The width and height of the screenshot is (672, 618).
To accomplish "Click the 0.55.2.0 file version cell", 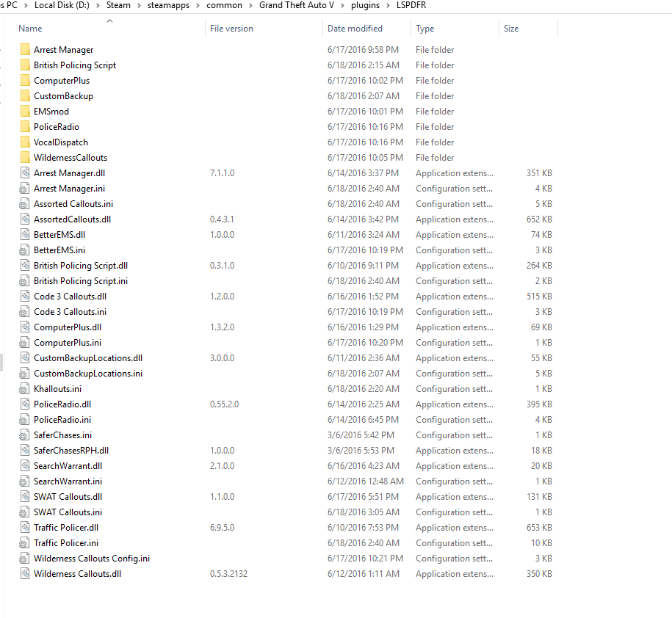I will click(224, 404).
